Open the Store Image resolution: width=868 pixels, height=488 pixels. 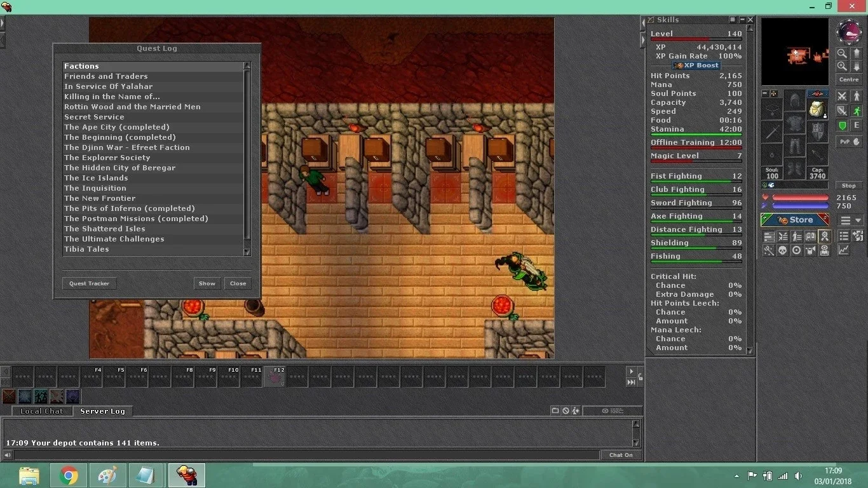click(795, 220)
